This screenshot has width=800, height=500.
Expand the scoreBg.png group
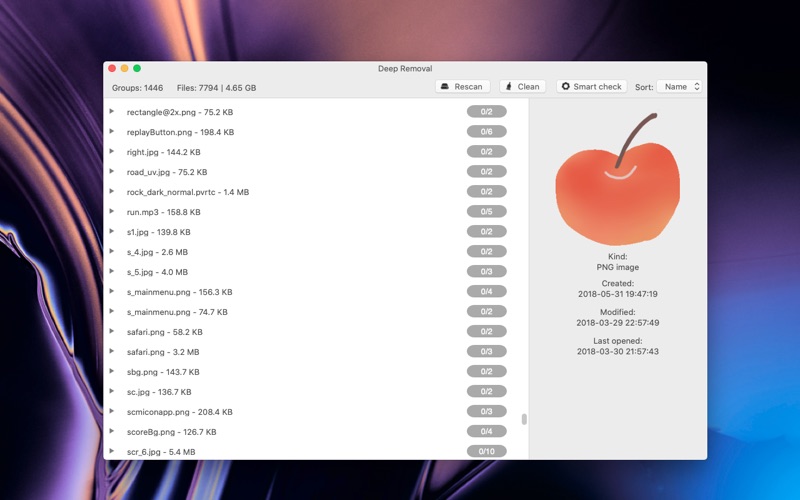(112, 431)
